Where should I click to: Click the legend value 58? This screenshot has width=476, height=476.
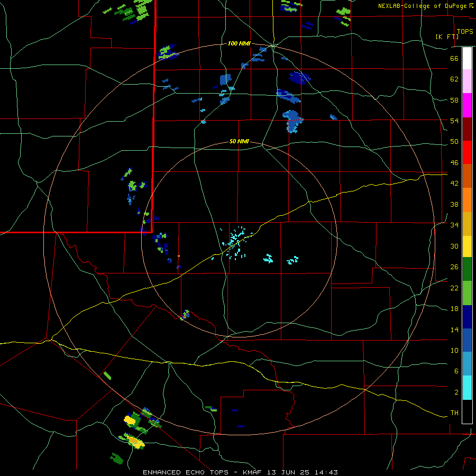pyautogui.click(x=454, y=100)
